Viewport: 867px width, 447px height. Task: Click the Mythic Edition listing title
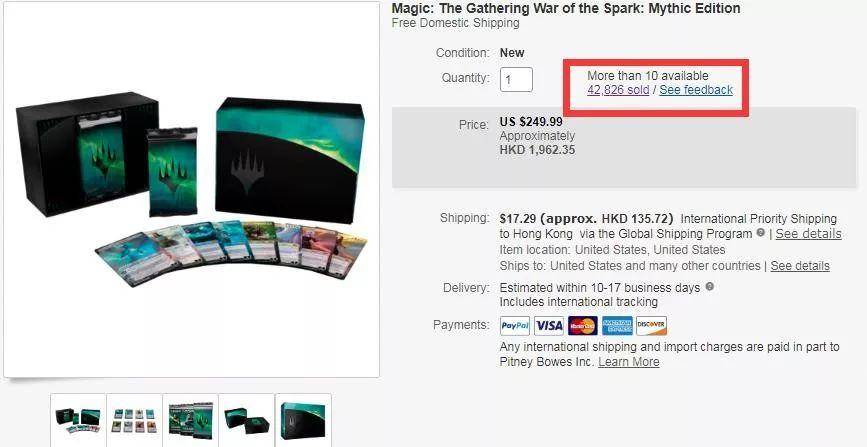point(566,8)
